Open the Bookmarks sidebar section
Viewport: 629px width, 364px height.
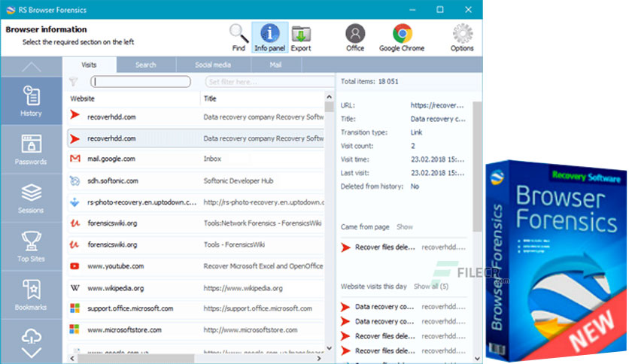pos(31,295)
